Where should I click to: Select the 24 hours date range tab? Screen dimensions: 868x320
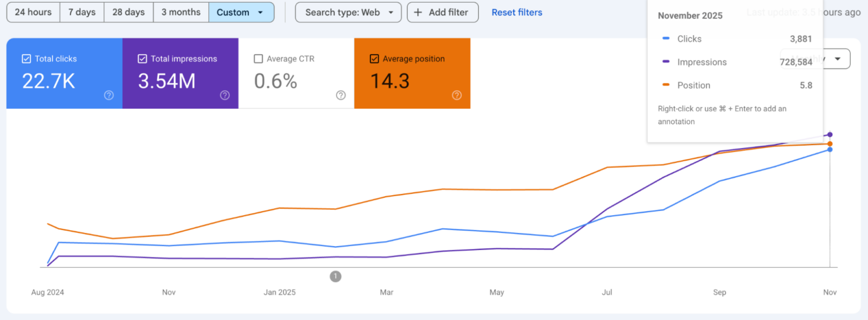33,12
